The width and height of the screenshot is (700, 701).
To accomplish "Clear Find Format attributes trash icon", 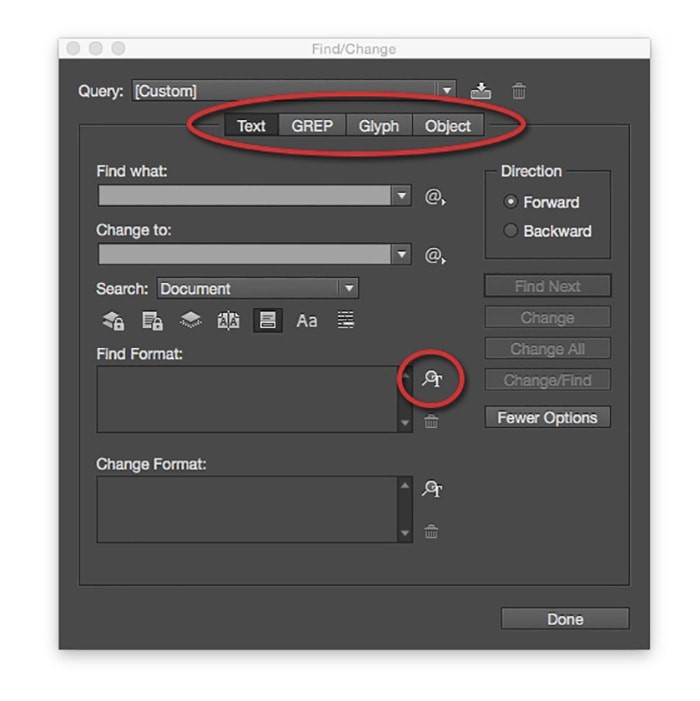I will tap(431, 421).
